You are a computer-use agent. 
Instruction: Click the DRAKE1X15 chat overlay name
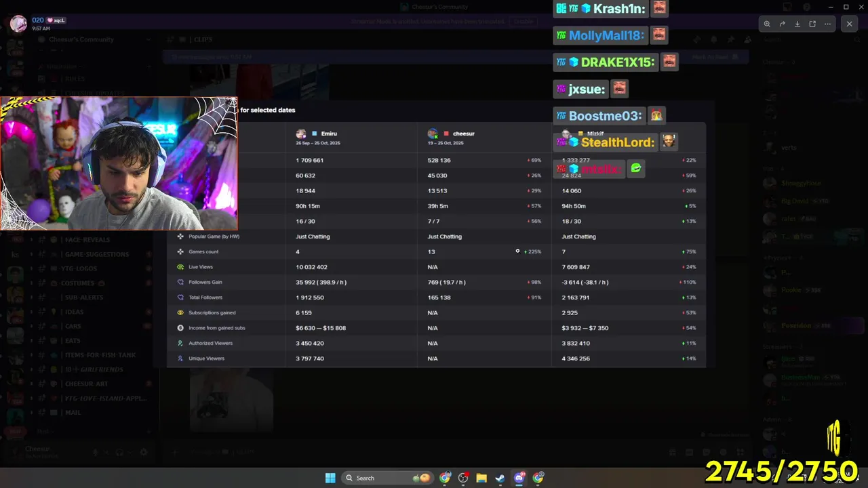(x=618, y=62)
